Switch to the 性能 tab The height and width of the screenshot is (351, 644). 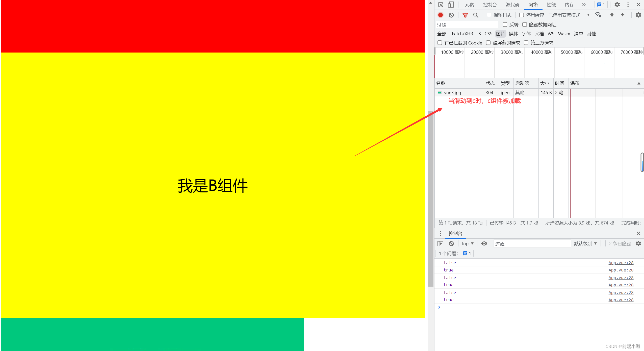coord(551,5)
